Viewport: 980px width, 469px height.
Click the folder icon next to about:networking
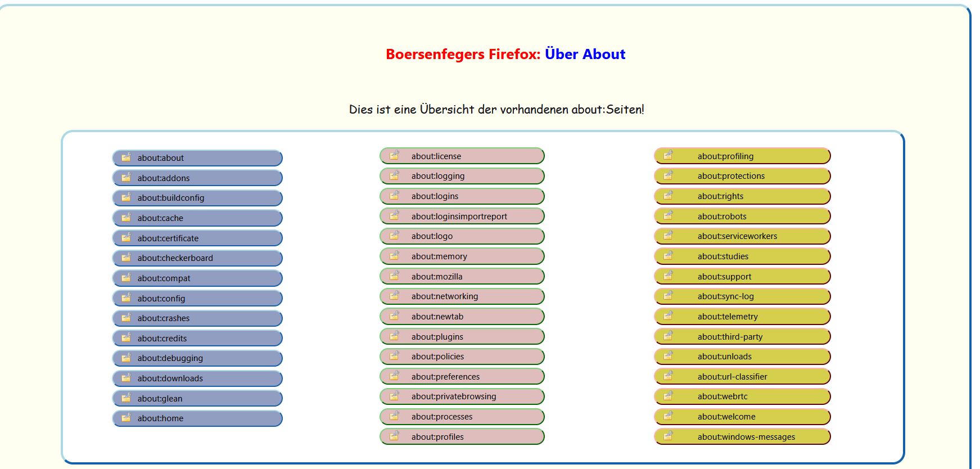point(394,295)
